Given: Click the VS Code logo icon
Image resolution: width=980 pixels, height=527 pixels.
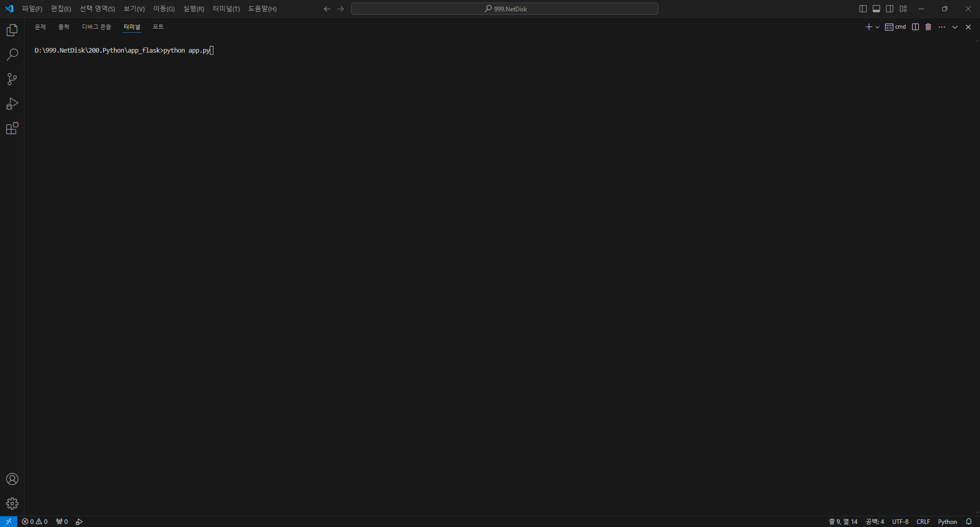Looking at the screenshot, I should coord(9,9).
